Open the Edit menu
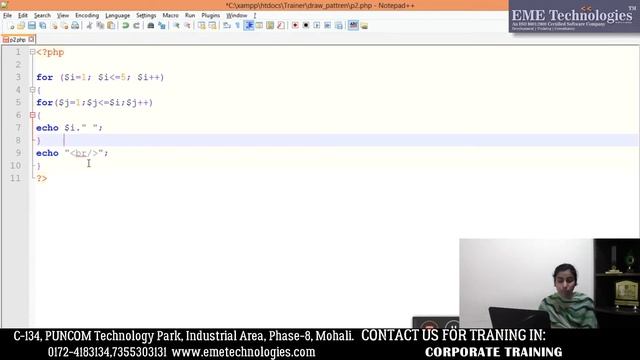The height and width of the screenshot is (360, 640). tap(23, 16)
